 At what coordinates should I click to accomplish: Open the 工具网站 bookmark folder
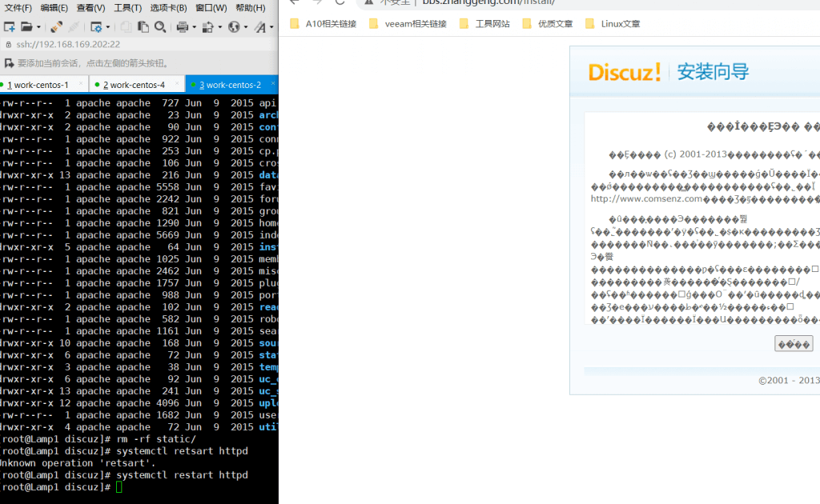coord(484,23)
